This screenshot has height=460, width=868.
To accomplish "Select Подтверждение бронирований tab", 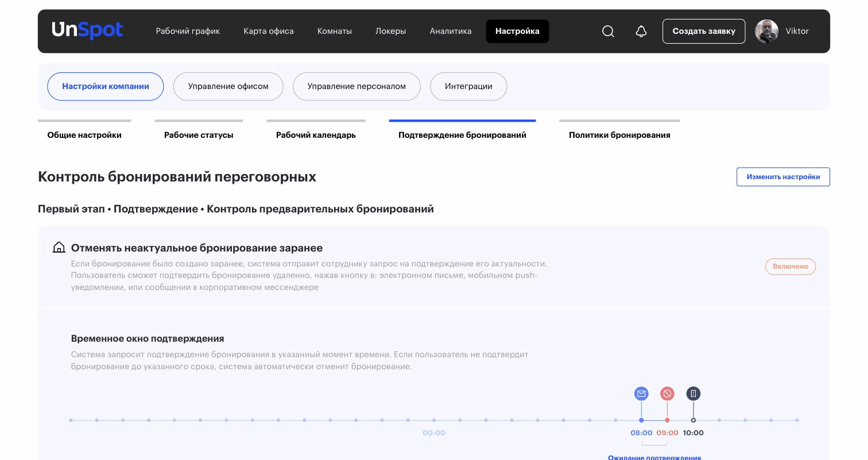I will click(x=462, y=130).
